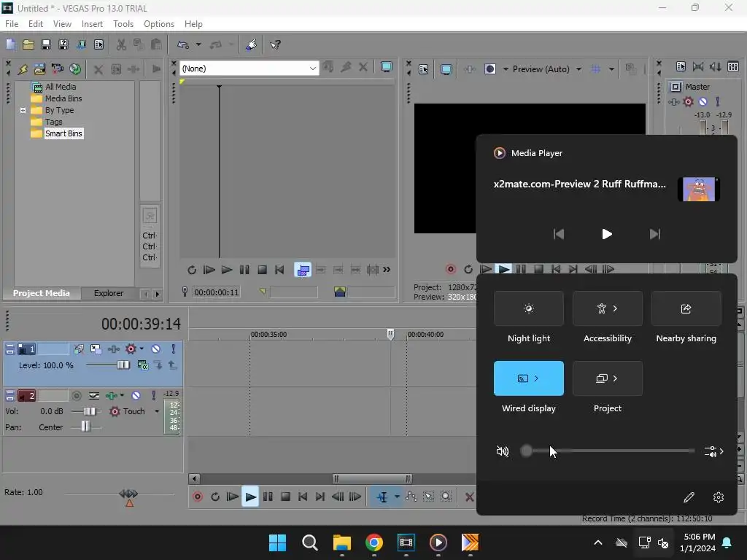Click track 2 Pan slider

point(86,426)
